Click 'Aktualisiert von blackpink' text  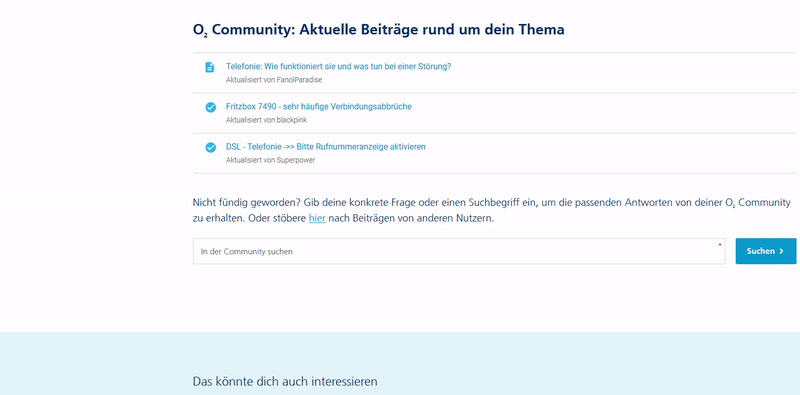click(266, 120)
